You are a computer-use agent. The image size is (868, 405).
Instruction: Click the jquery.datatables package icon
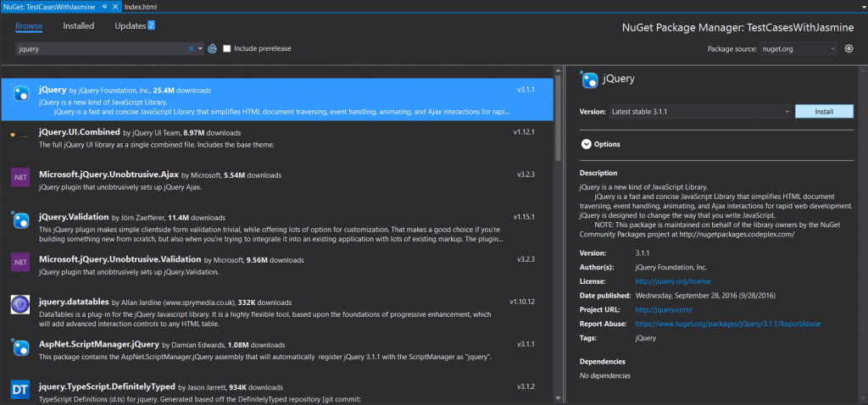pos(20,305)
